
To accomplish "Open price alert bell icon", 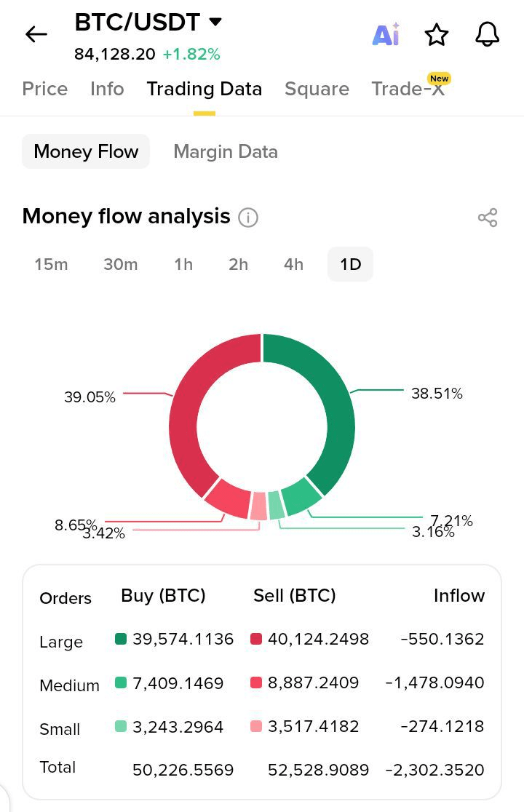I will (487, 34).
